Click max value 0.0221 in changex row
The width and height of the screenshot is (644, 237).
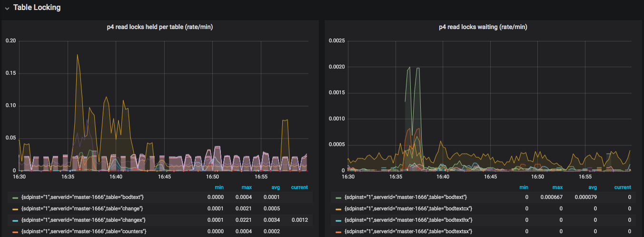pyautogui.click(x=244, y=220)
